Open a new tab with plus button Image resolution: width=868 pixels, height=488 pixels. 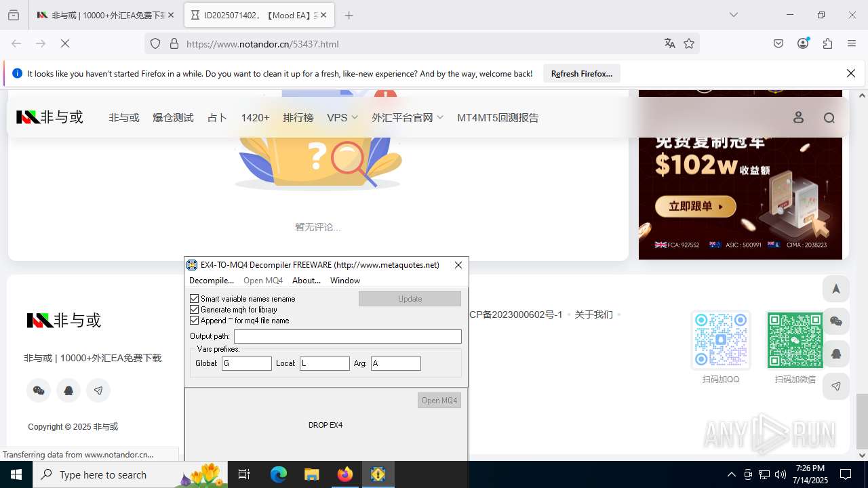point(349,15)
